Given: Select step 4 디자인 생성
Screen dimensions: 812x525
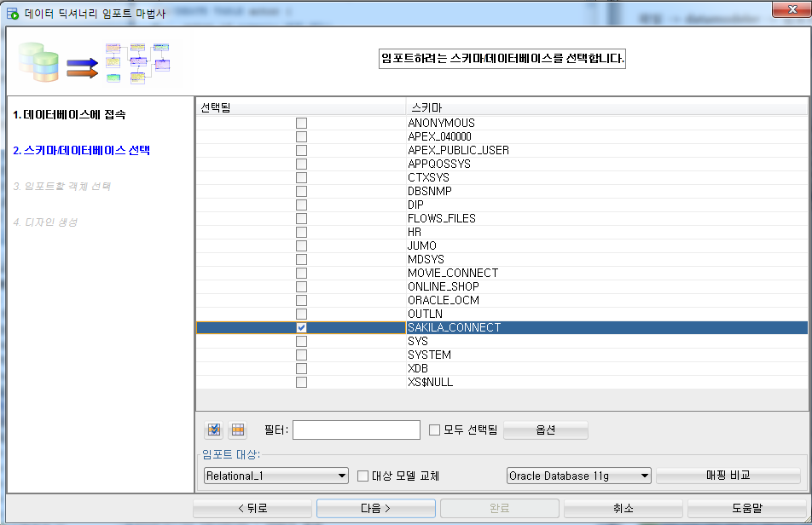Looking at the screenshot, I should tap(45, 222).
